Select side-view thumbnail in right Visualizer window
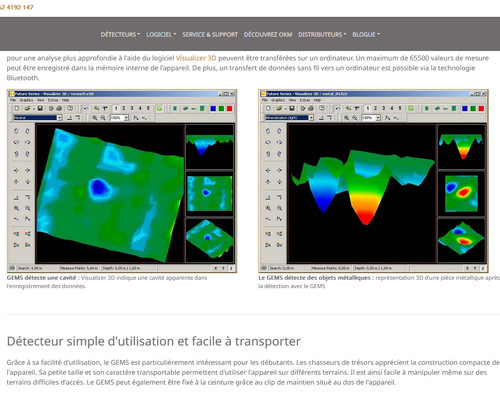 click(x=461, y=147)
